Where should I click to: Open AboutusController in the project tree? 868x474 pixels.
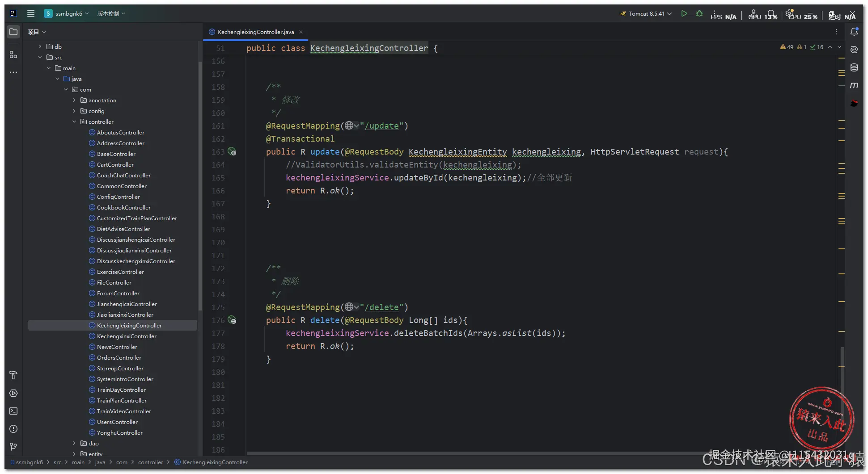116,132
